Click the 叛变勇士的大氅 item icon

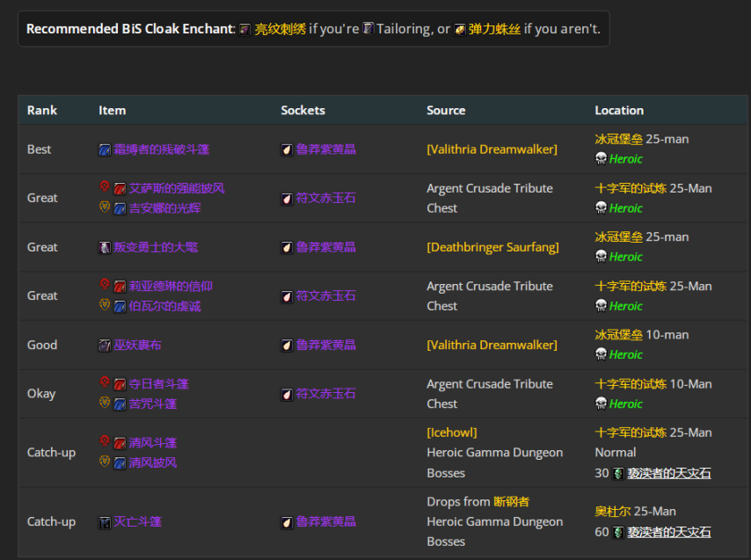[x=105, y=248]
